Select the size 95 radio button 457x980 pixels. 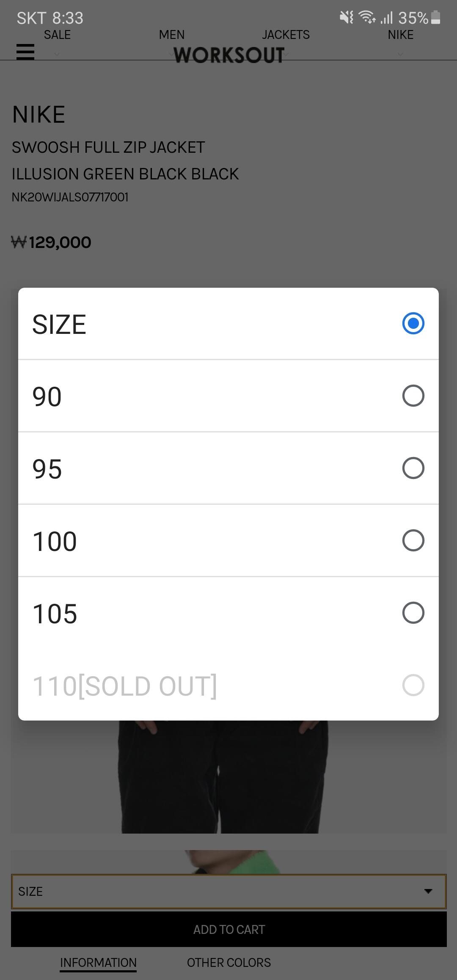pyautogui.click(x=413, y=468)
